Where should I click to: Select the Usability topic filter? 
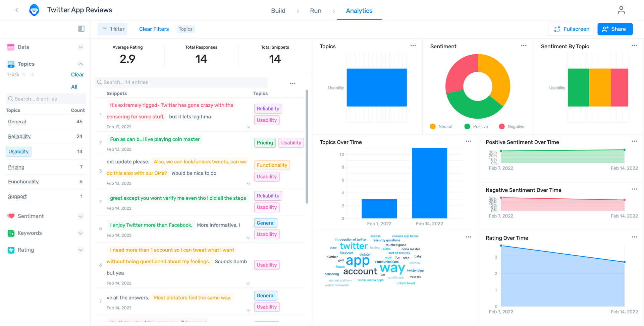[18, 151]
